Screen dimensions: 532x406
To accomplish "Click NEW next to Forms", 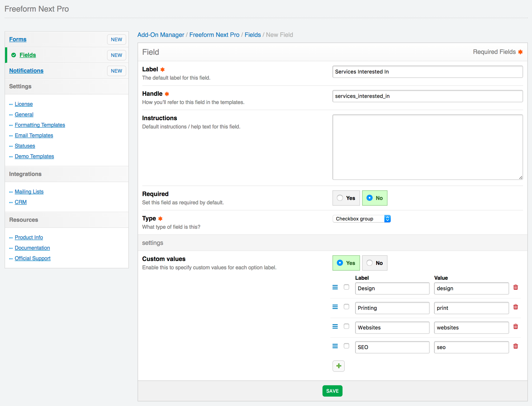I will [x=116, y=39].
